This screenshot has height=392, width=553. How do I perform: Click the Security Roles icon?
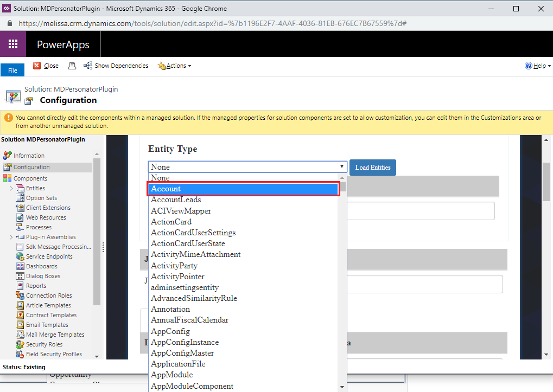[20, 344]
